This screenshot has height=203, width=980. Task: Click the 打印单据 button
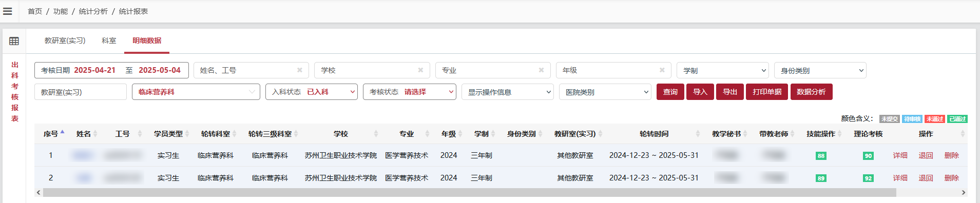[767, 92]
